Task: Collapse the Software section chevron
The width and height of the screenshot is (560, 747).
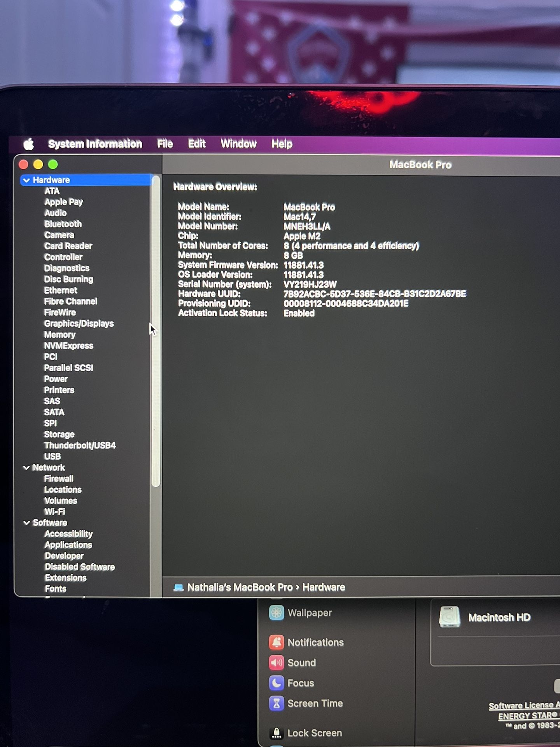Action: click(26, 523)
